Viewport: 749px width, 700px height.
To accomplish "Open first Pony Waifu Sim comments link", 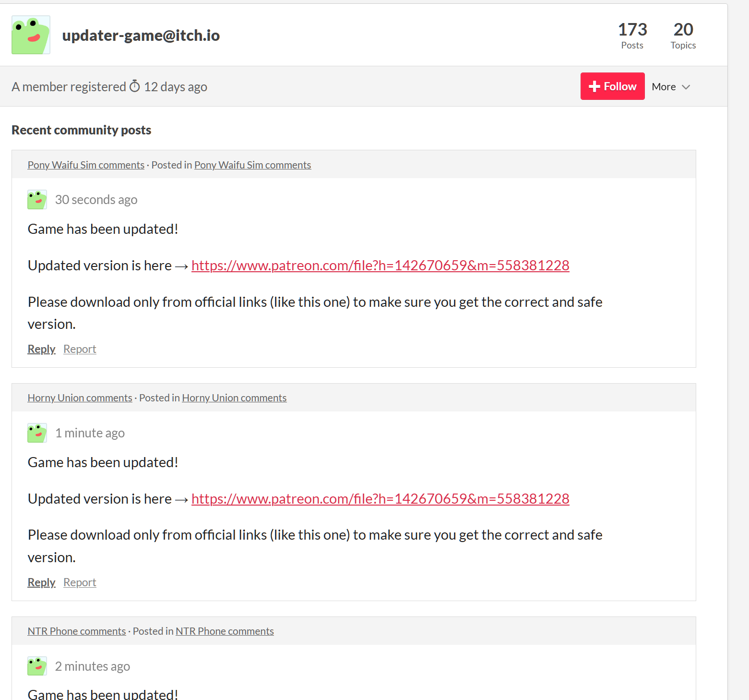I will point(86,165).
